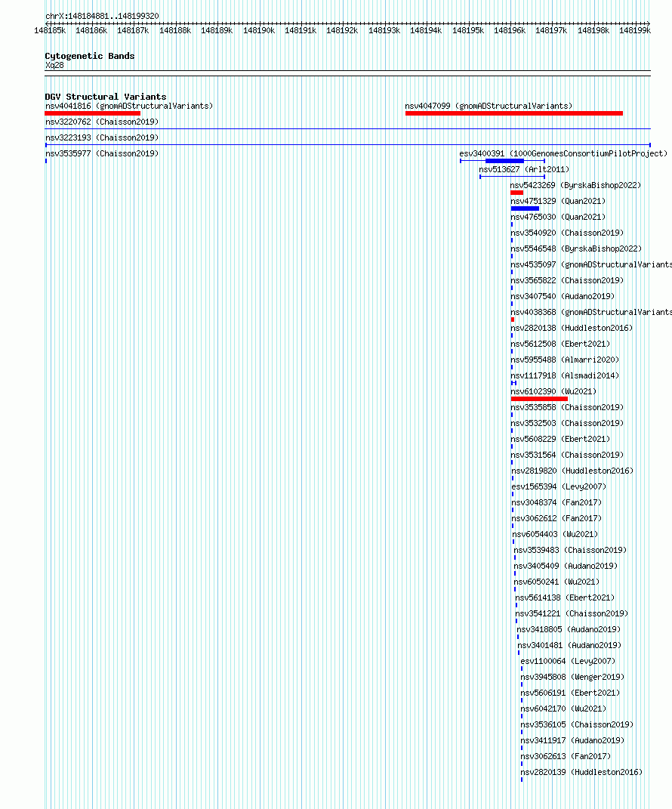Open esv1100064 (Levy2007) variant

568,662
